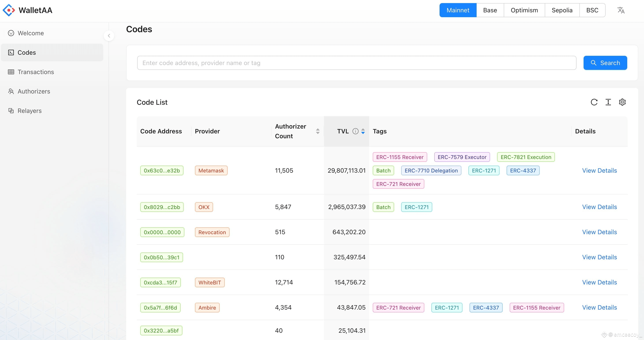
Task: Click the language translation icon
Action: (x=621, y=10)
